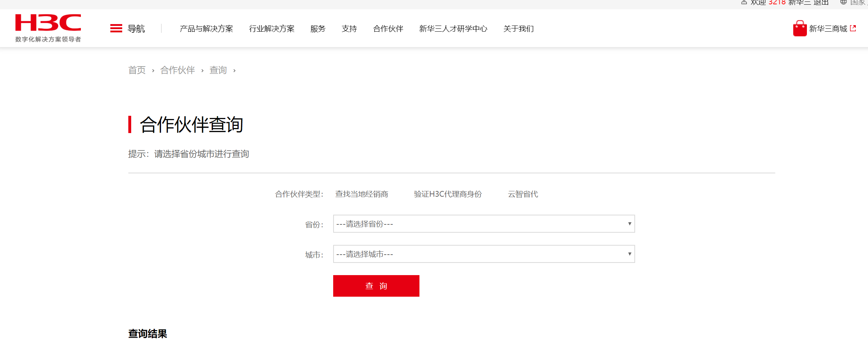Click the 城市 field label
The height and width of the screenshot is (342, 868).
click(314, 255)
